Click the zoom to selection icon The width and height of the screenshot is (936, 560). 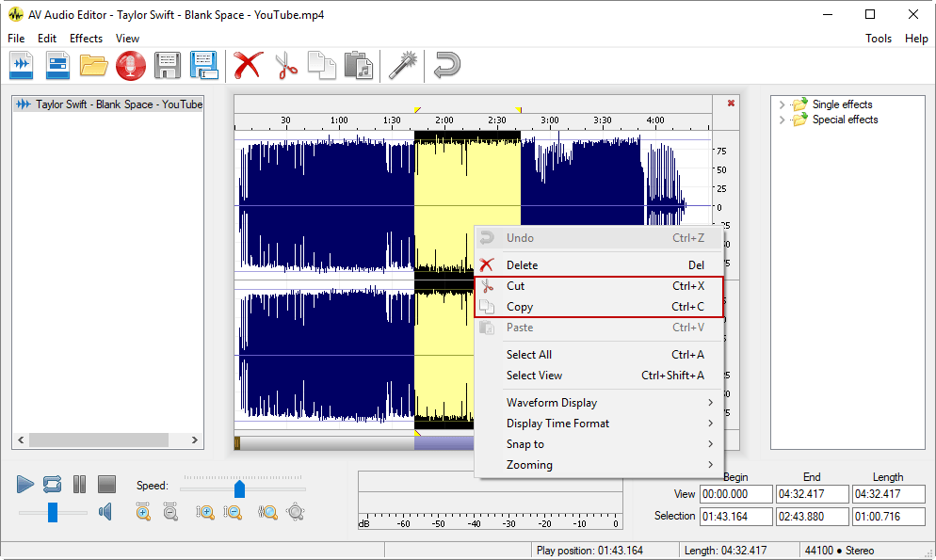click(x=267, y=512)
